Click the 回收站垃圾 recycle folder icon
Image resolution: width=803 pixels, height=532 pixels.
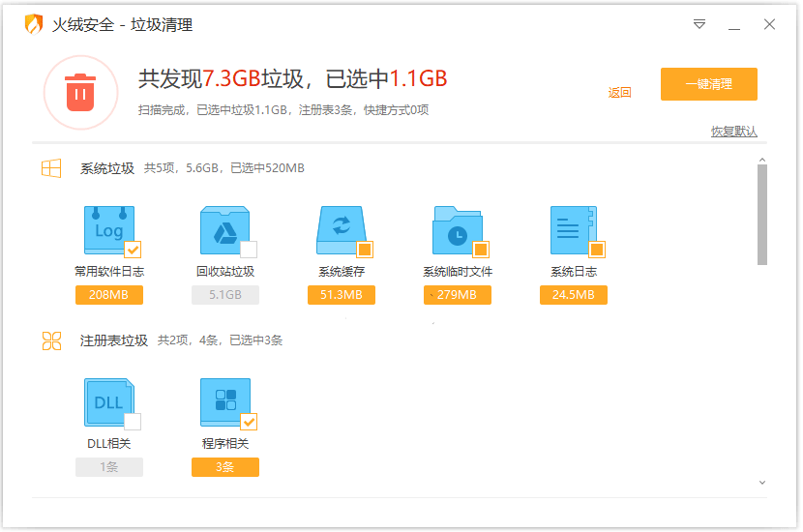pyautogui.click(x=224, y=230)
